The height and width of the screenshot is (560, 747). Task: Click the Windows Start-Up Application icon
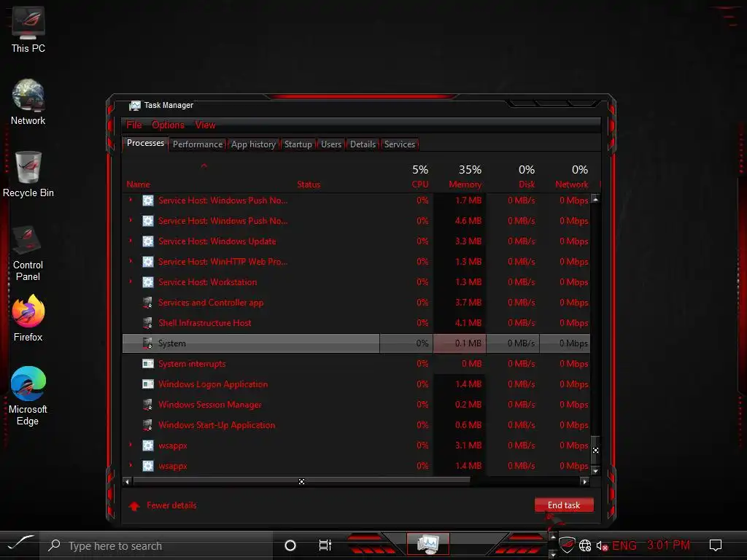(147, 425)
